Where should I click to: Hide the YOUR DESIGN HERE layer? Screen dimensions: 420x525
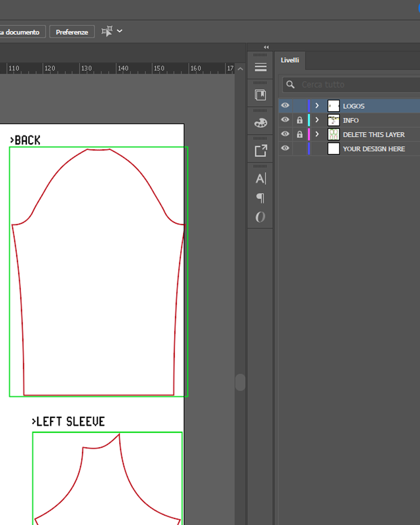coord(285,148)
